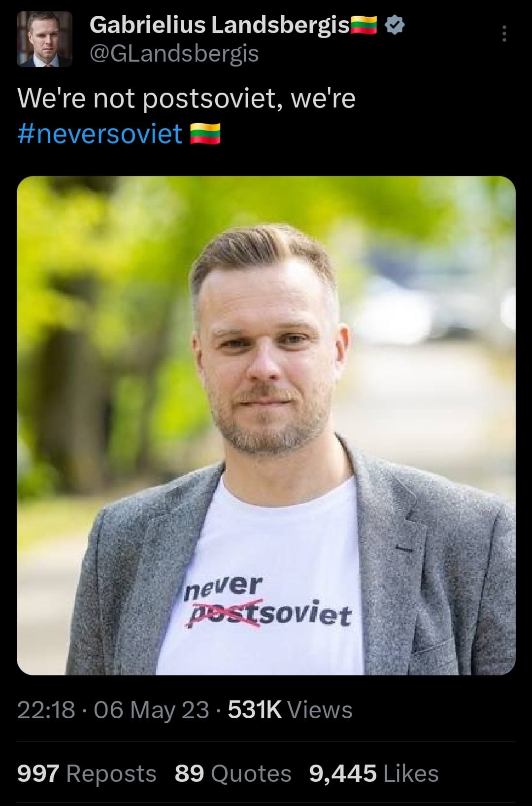Open the 06 May 23 date
The image size is (532, 806).
(x=151, y=710)
